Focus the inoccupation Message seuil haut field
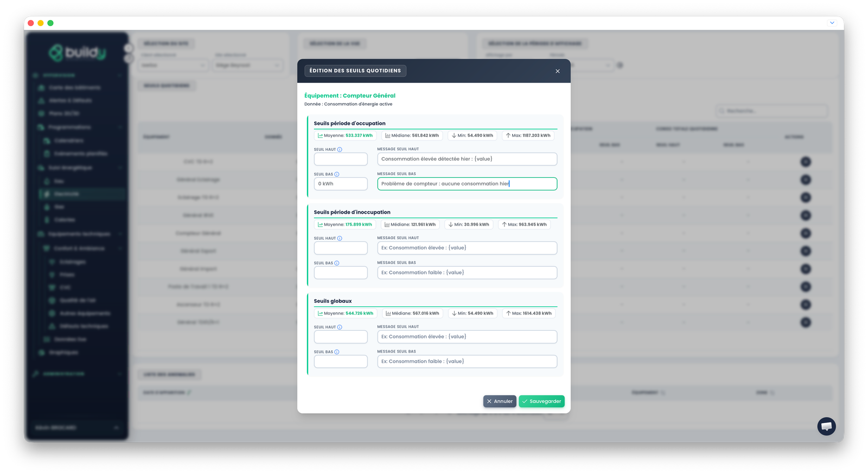 pos(467,248)
